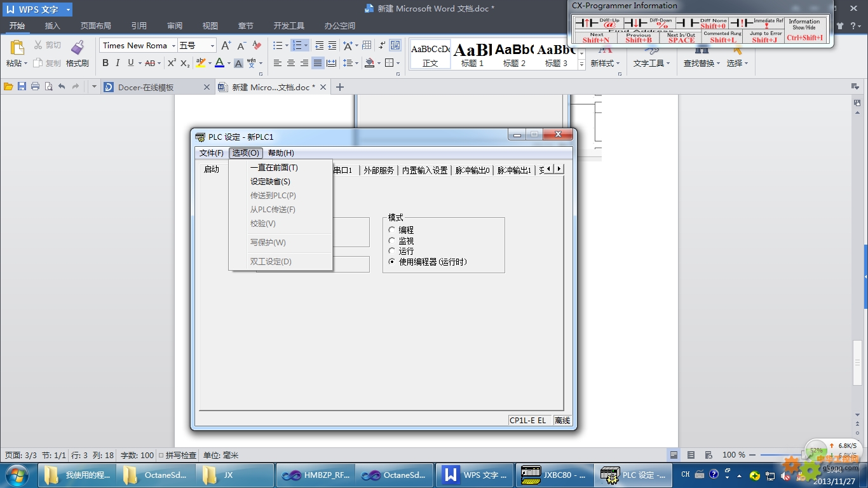Switch to the 脉冲输出0 tab
Image resolution: width=868 pixels, height=488 pixels.
472,170
